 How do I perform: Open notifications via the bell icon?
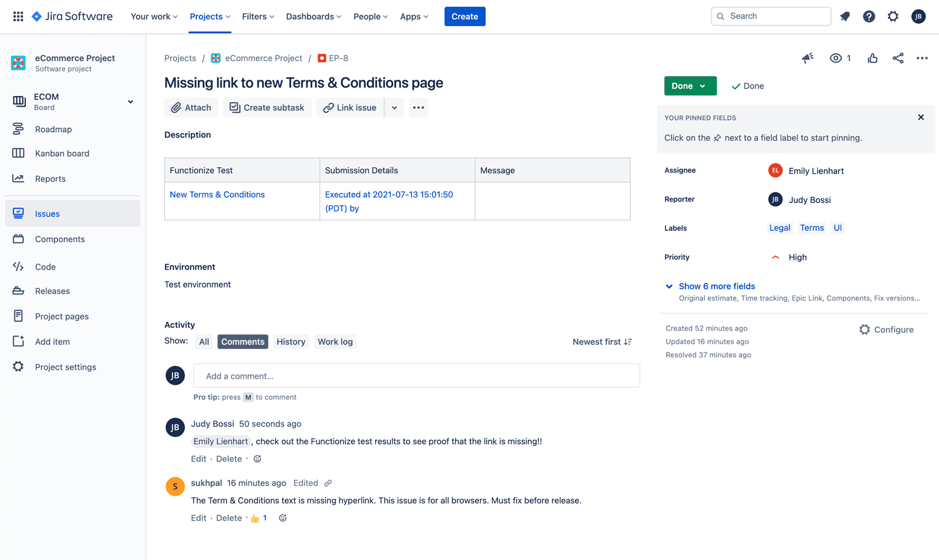coord(845,16)
